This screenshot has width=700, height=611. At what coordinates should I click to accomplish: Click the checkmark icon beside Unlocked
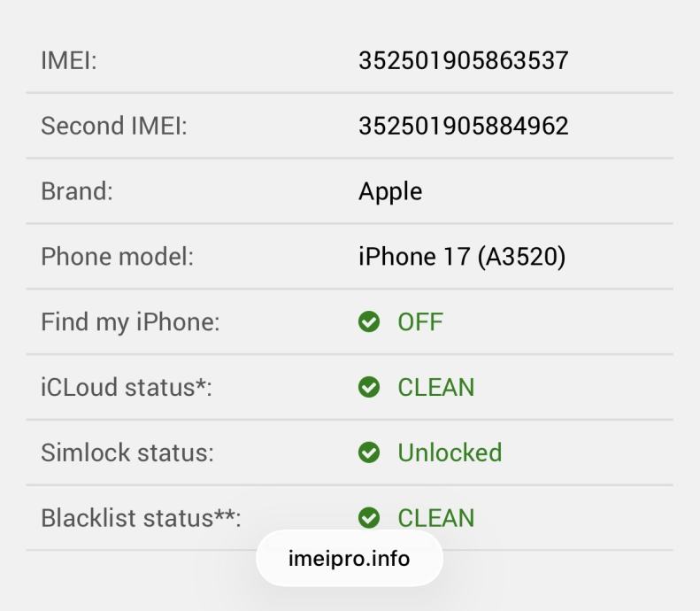[369, 452]
